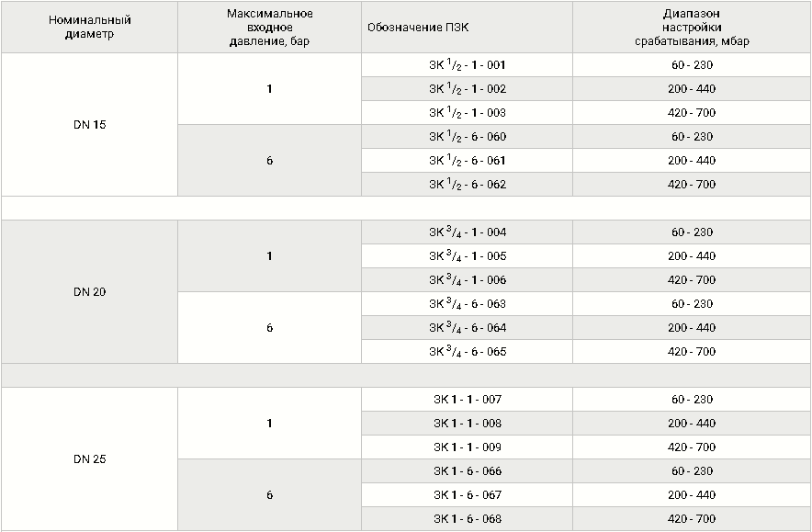
Task: Click pressure value 1 in DN 25 group
Action: [269, 424]
